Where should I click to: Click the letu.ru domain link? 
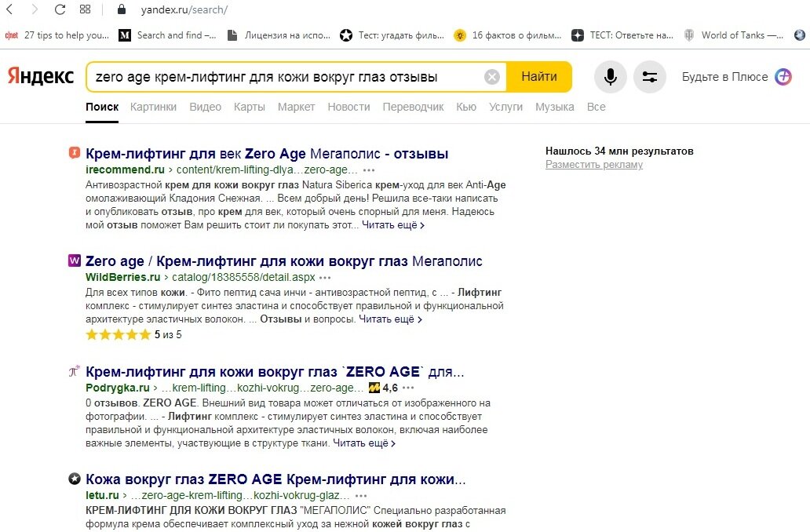102,495
